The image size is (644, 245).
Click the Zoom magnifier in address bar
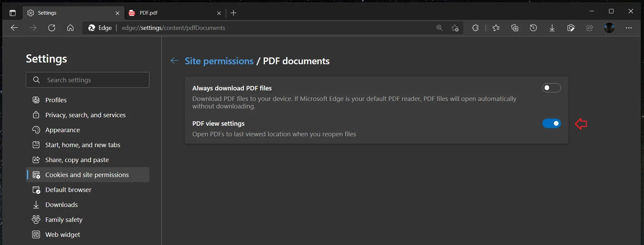440,28
